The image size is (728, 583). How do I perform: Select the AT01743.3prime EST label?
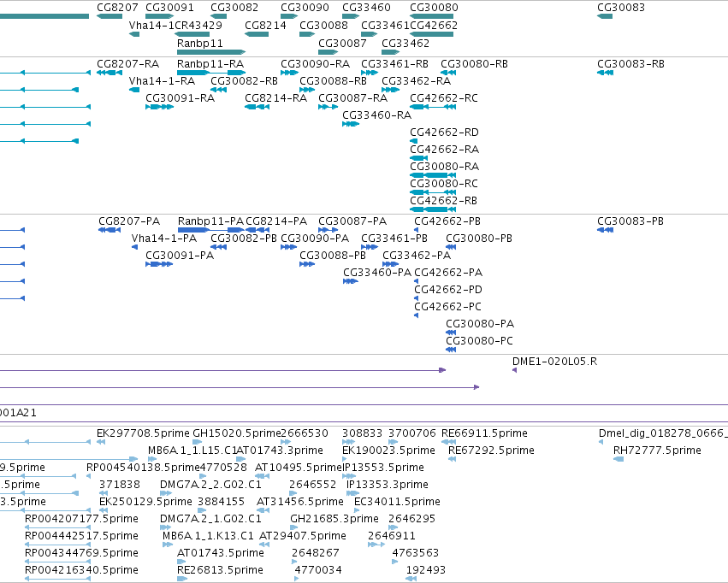point(280,450)
